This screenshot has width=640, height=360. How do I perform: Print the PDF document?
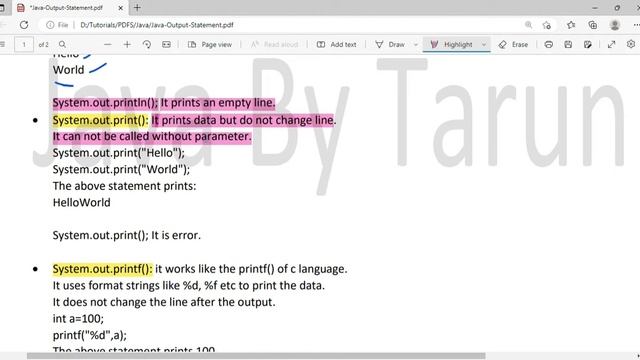[549, 44]
